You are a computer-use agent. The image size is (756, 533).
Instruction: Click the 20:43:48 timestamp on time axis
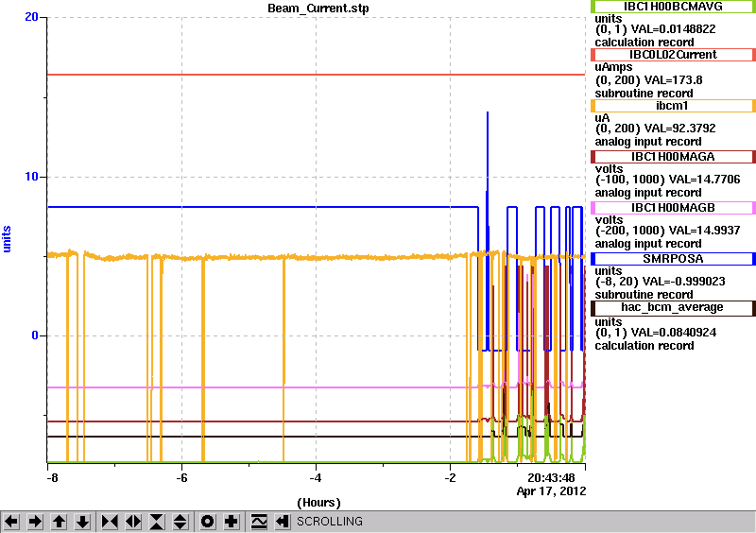(x=551, y=478)
